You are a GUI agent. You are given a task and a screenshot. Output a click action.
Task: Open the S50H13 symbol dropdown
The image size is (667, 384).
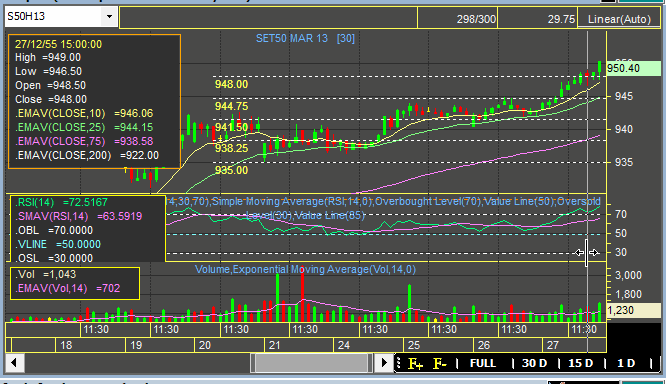(x=109, y=17)
